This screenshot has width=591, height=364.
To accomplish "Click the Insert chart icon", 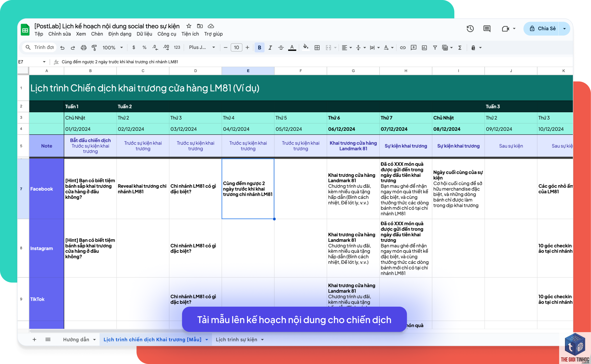I will pyautogui.click(x=424, y=48).
